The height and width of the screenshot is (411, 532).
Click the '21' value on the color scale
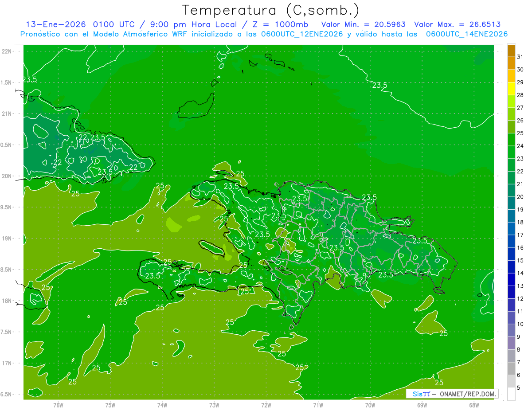520,184
